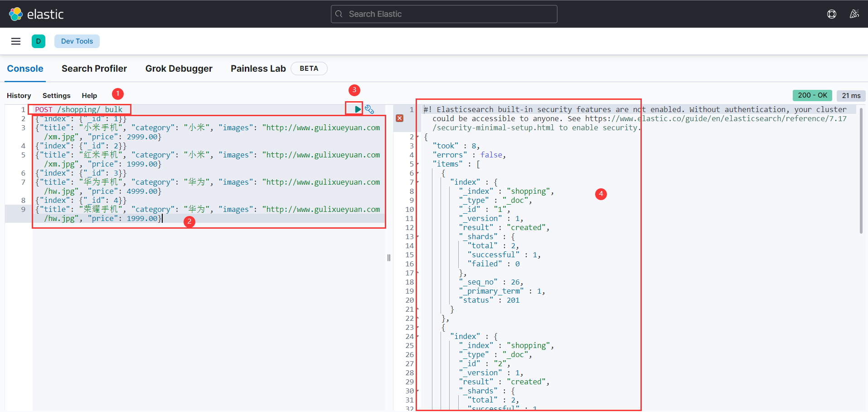This screenshot has width=868, height=412.
Task: Open the console Help
Action: click(x=89, y=96)
